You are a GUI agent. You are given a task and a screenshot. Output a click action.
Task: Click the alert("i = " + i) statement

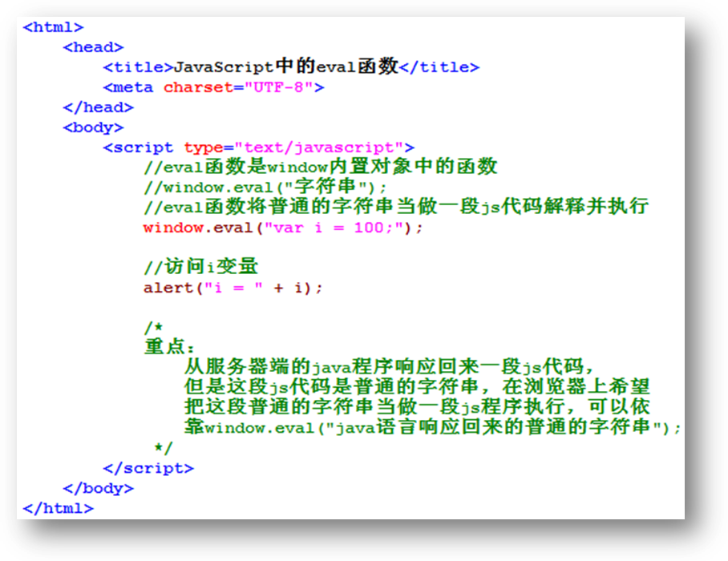(x=233, y=288)
